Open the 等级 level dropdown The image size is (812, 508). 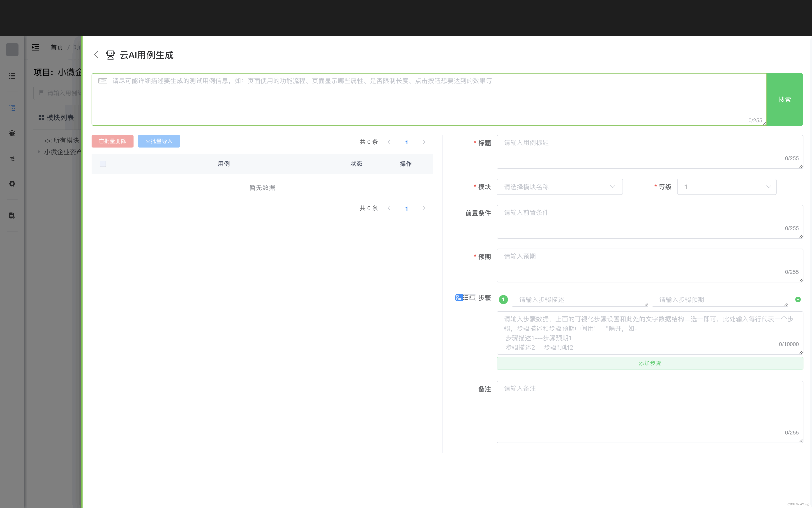727,187
